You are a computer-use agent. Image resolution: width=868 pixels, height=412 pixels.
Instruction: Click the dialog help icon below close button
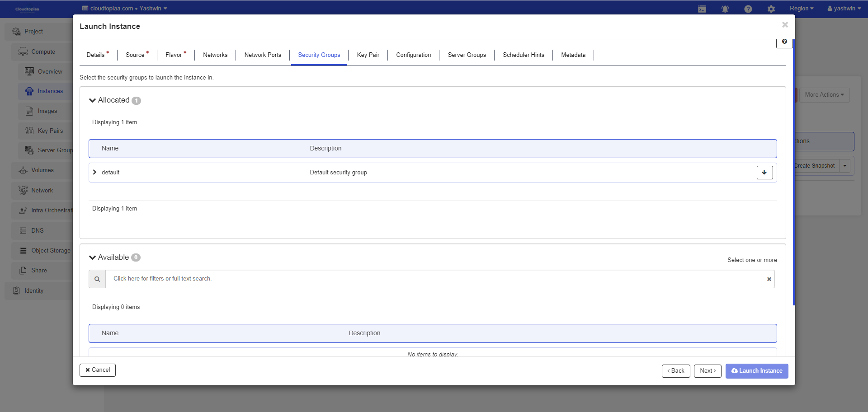784,42
